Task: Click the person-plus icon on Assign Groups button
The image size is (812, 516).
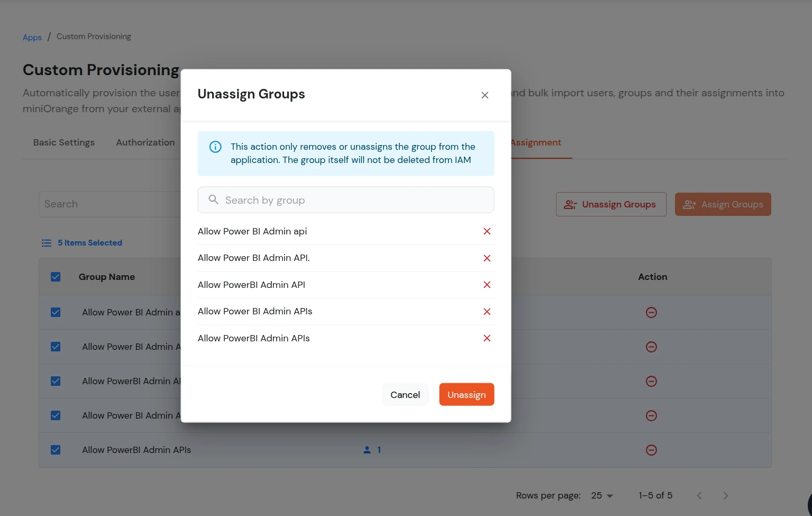Action: (689, 204)
